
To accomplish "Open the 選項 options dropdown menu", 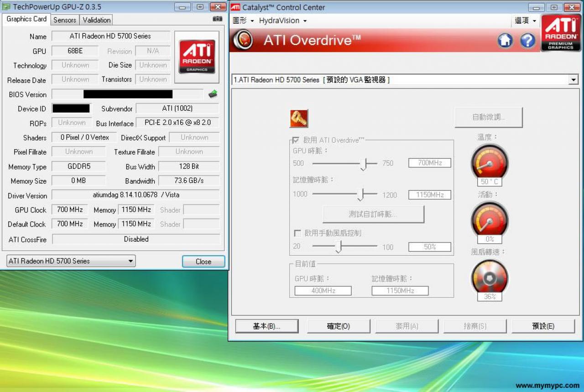I will point(526,21).
